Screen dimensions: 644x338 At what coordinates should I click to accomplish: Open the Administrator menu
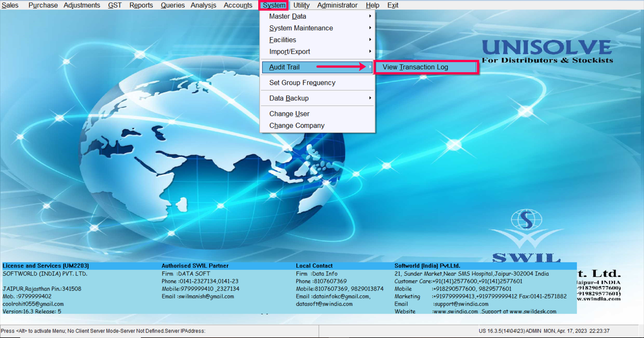coord(337,5)
